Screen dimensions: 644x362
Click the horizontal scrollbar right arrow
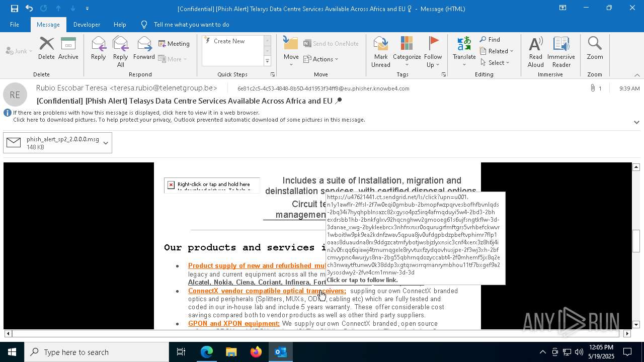[627, 333]
